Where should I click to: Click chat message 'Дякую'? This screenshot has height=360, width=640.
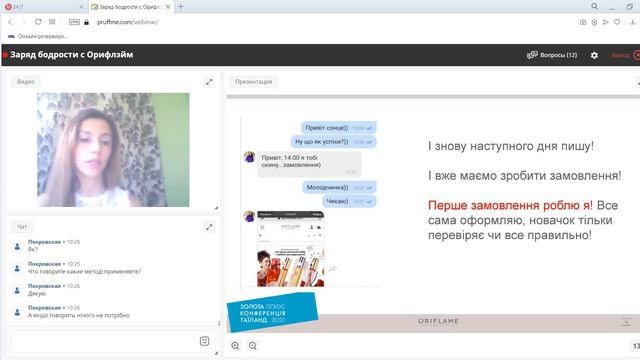coord(37,293)
